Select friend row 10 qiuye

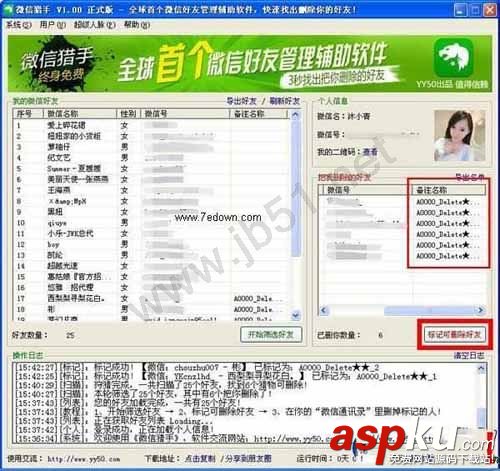[x=152, y=223]
